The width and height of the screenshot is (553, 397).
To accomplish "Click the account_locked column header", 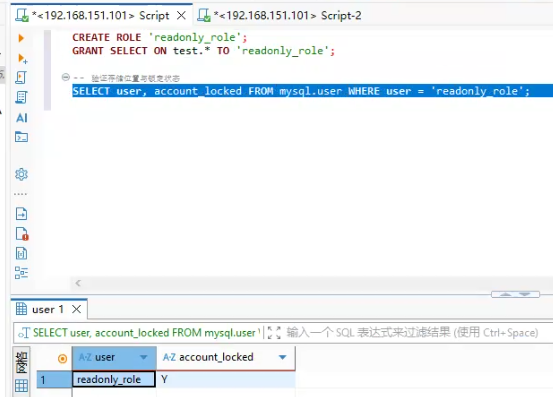I will point(226,358).
